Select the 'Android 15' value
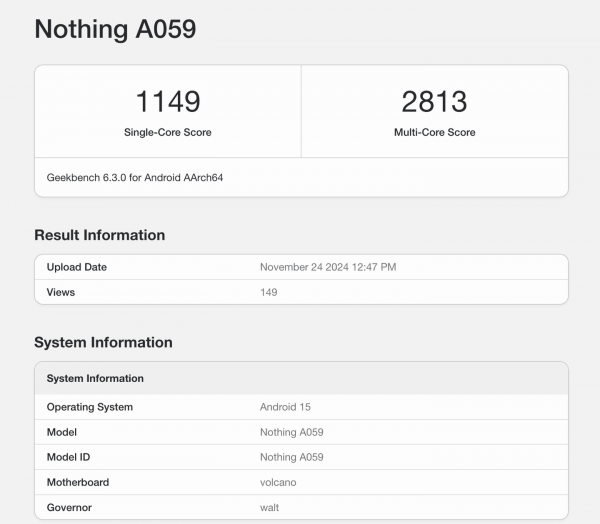 (x=285, y=407)
